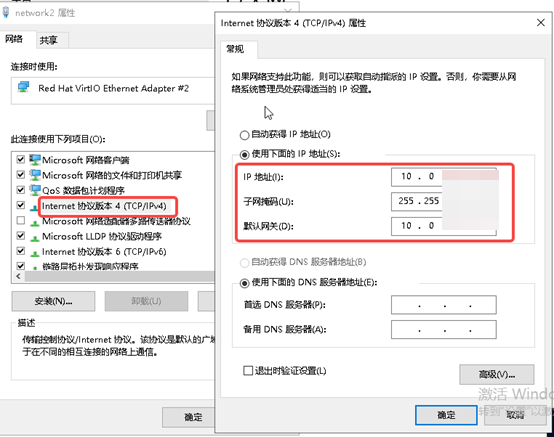The image size is (554, 437).
Task: Switch to the 共享 tab
Action: [48, 40]
